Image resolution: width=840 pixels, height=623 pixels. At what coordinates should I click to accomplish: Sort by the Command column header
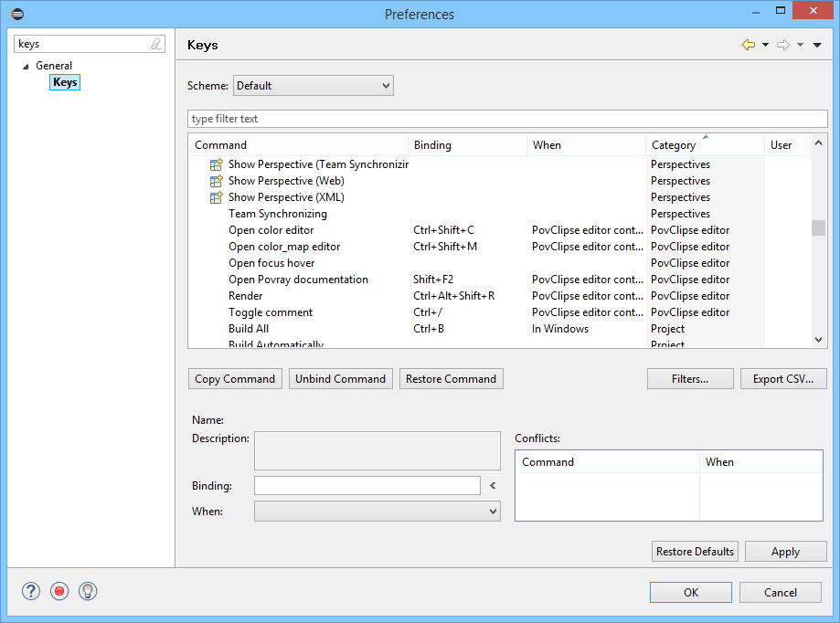tap(298, 145)
